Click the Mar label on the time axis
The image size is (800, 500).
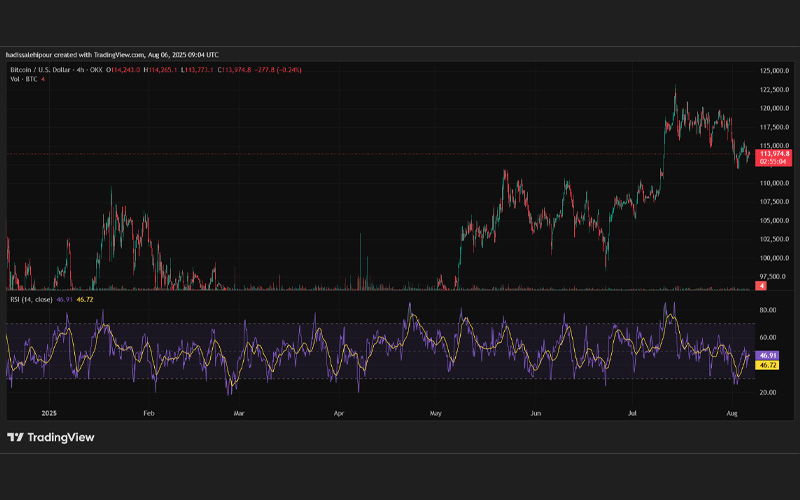(x=239, y=413)
